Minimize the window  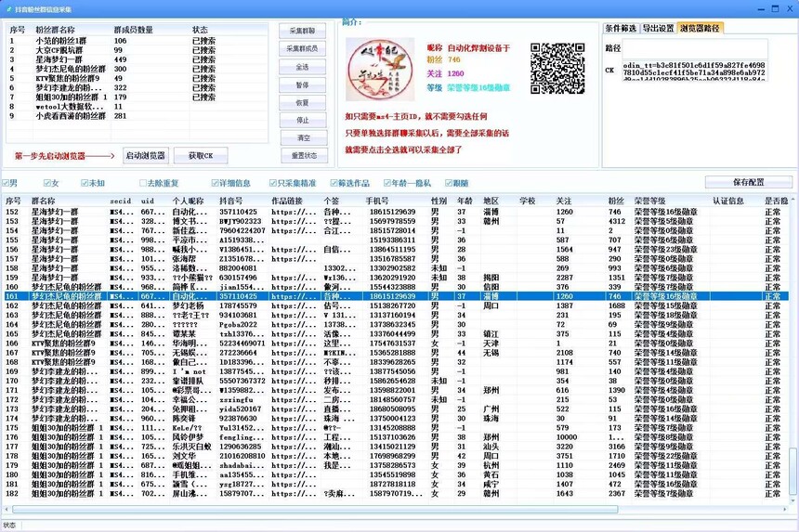[x=761, y=8]
